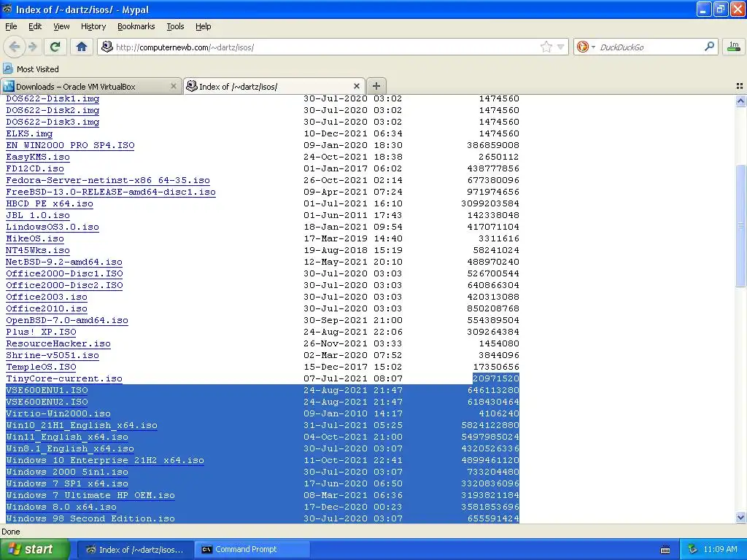Viewport: 747px width, 560px height.
Task: Open Fedora-Server-netinst-x86_64-35.iso link
Action: (108, 181)
